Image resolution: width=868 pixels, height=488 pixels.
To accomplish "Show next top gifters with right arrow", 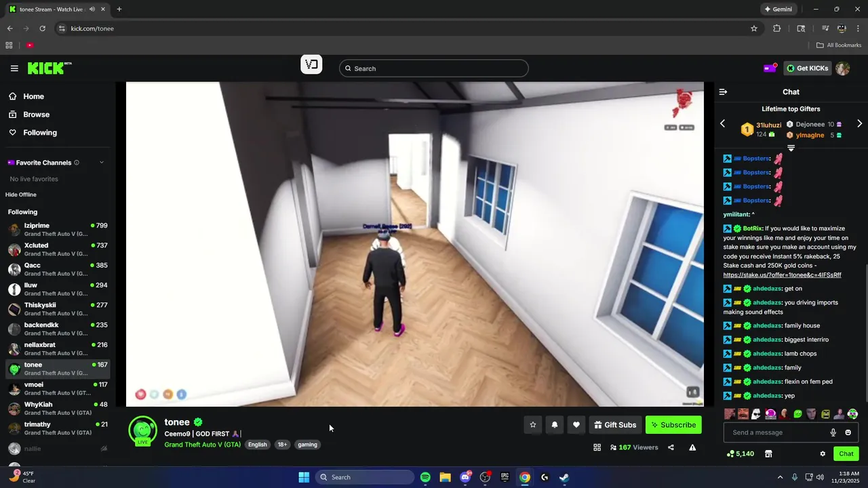I will coord(859,123).
